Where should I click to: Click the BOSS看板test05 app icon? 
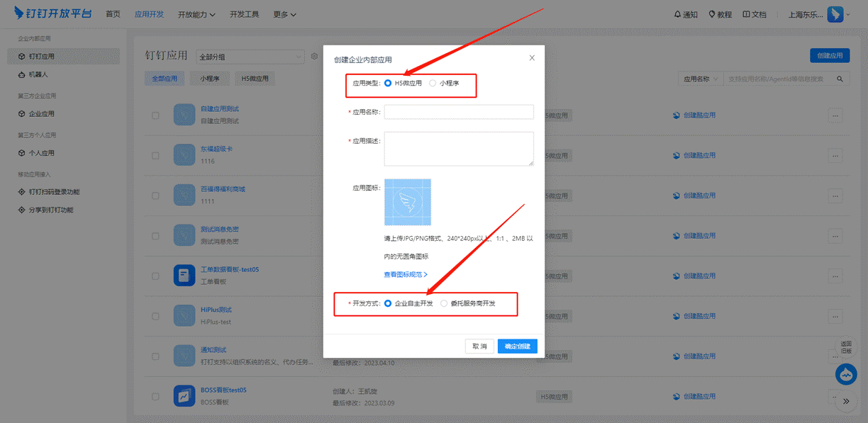tap(184, 395)
